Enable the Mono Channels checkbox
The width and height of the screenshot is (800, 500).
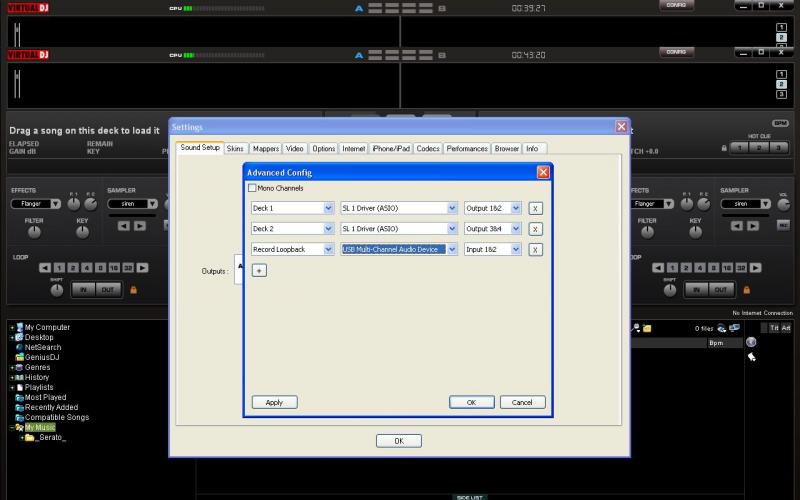[x=252, y=188]
